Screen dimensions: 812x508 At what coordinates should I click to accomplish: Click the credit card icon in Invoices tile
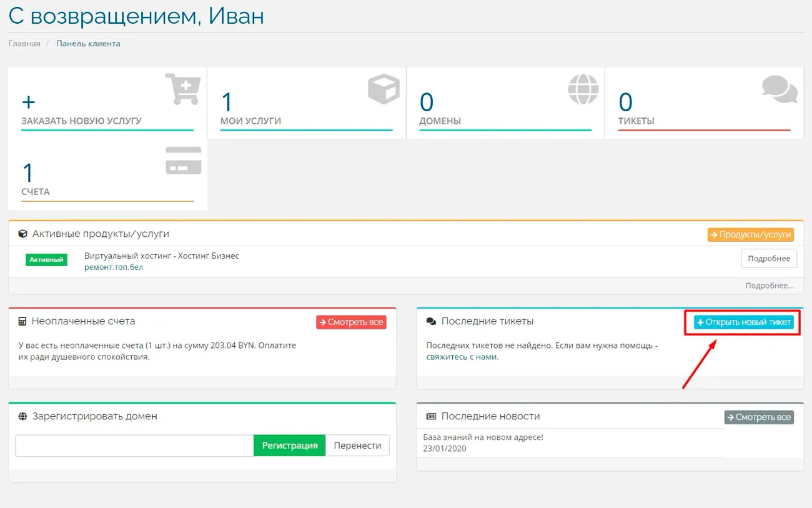click(183, 161)
